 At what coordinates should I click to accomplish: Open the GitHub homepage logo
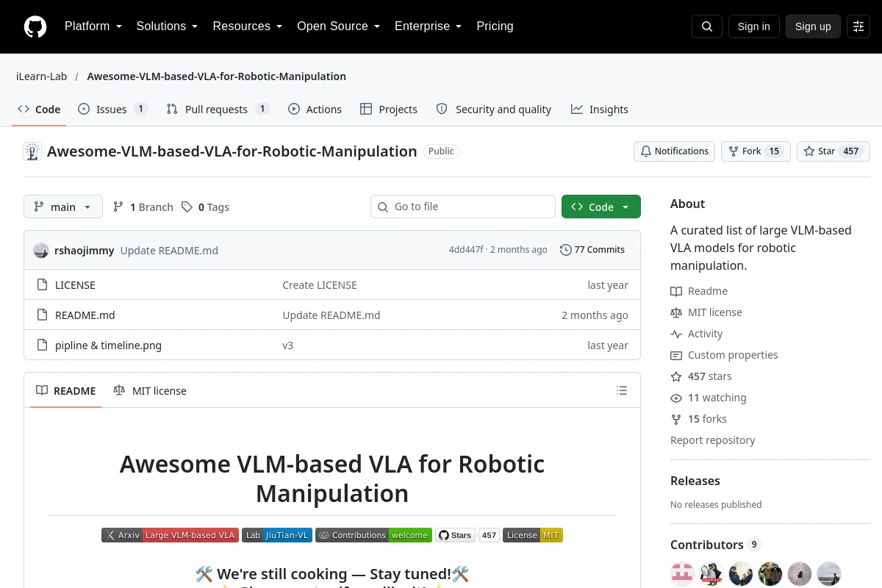(x=35, y=26)
